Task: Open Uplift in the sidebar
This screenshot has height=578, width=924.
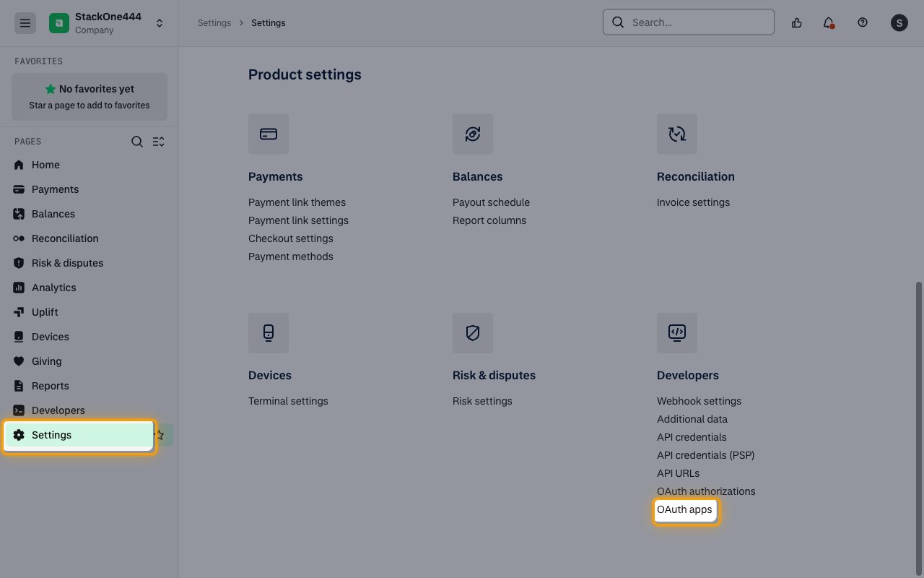Action: pyautogui.click(x=45, y=312)
